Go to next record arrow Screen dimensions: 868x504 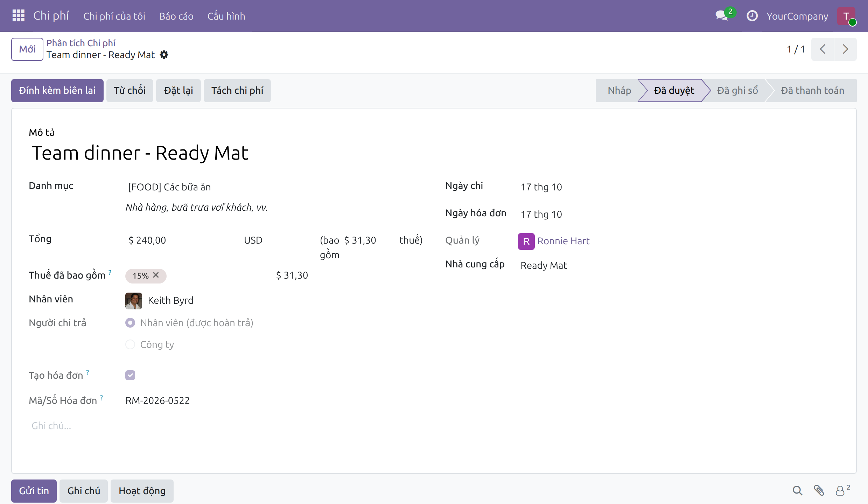(846, 49)
